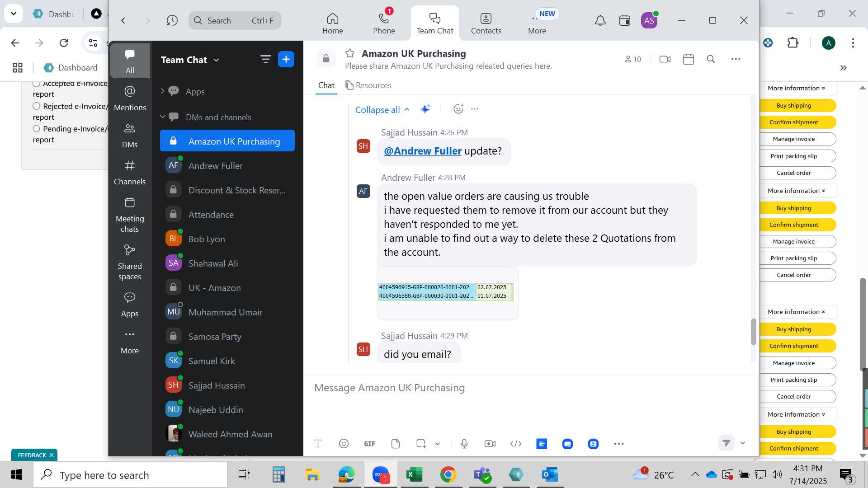
Task: Collapse all thread replies
Action: [382, 110]
